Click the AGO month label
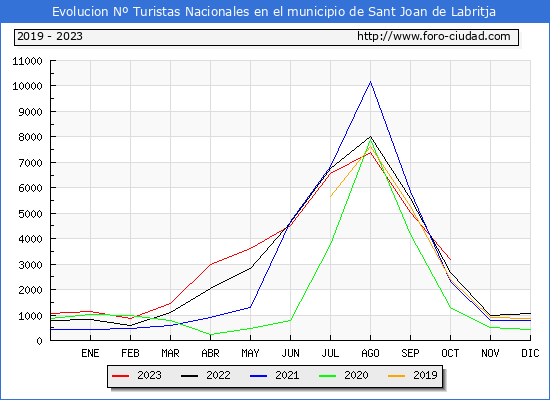Viewport: 550px width, 400px height. pyautogui.click(x=370, y=353)
